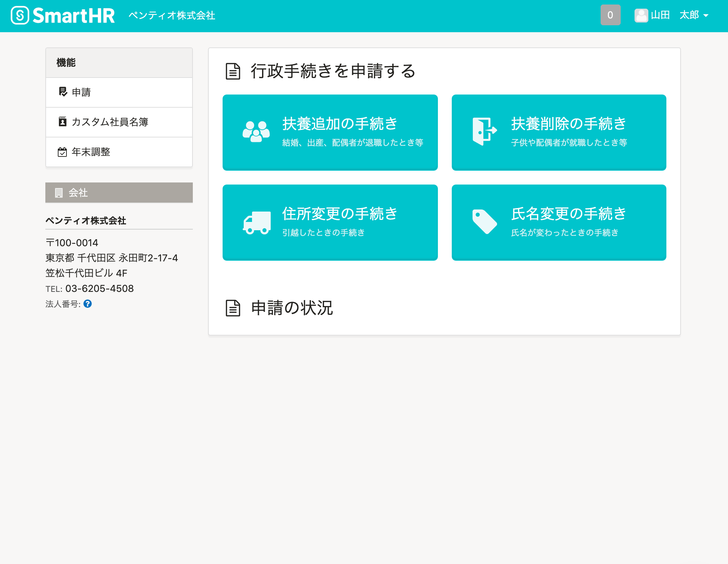Click subtitle 結婚、出産、配偶者が退職したとき等
The height and width of the screenshot is (564, 728).
click(x=353, y=143)
